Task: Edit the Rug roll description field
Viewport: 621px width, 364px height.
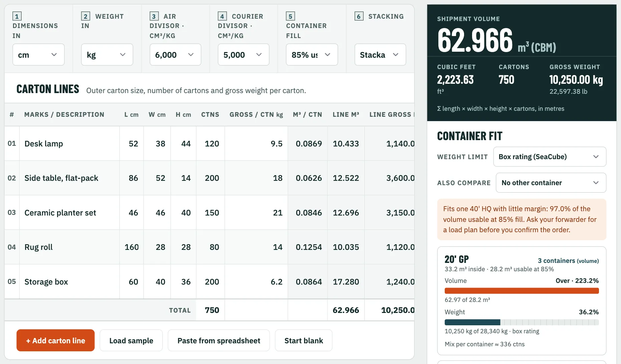Action: click(x=69, y=247)
